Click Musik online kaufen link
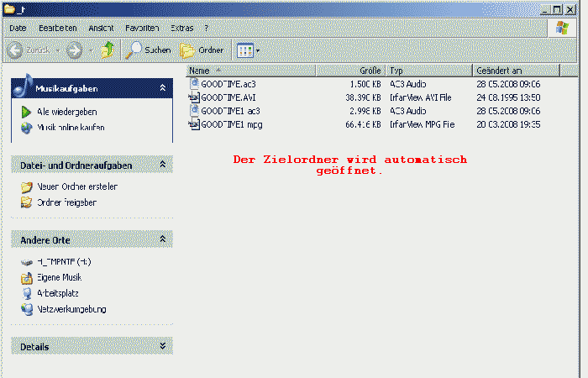Viewport: 588px width, 378px height. [71, 128]
